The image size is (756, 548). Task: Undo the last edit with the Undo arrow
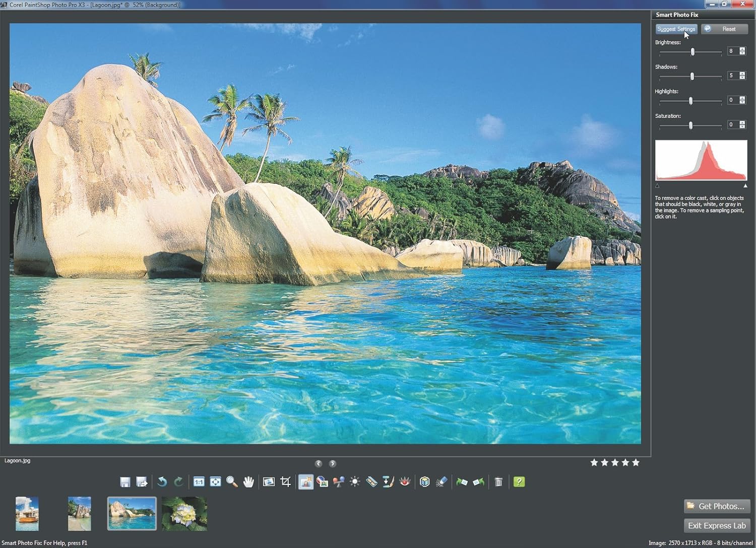click(x=162, y=482)
